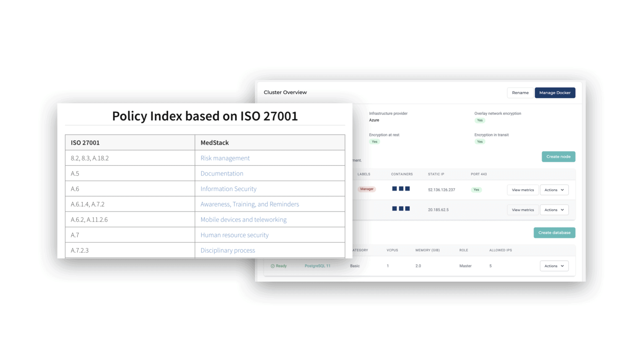Image resolution: width=644 pixels, height=361 pixels.
Task: Open Actions dropdown for node 52.136.126.237
Action: (554, 190)
